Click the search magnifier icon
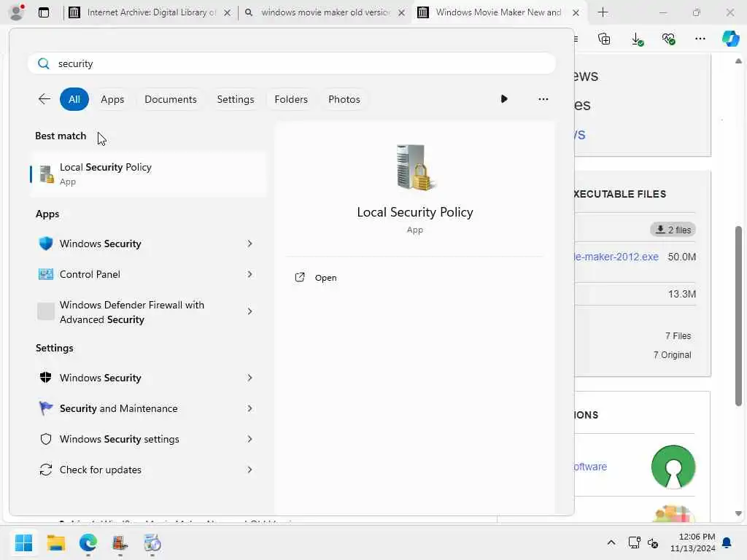 43,63
